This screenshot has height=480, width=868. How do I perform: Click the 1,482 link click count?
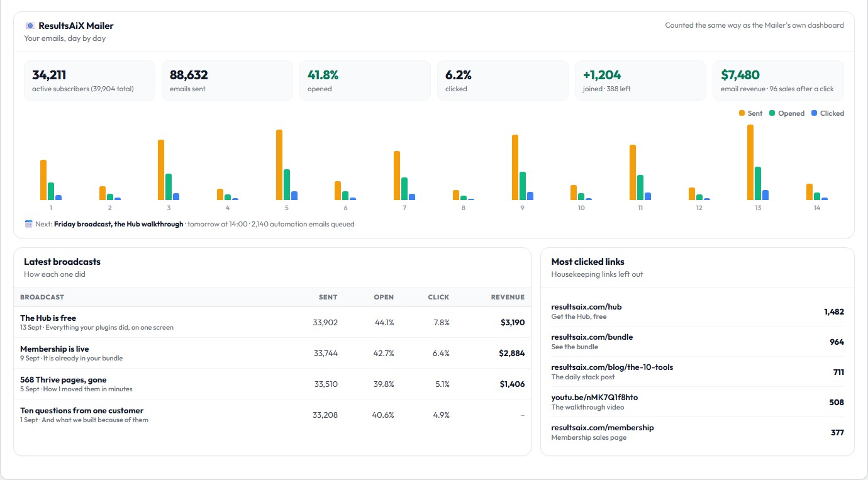pos(834,312)
